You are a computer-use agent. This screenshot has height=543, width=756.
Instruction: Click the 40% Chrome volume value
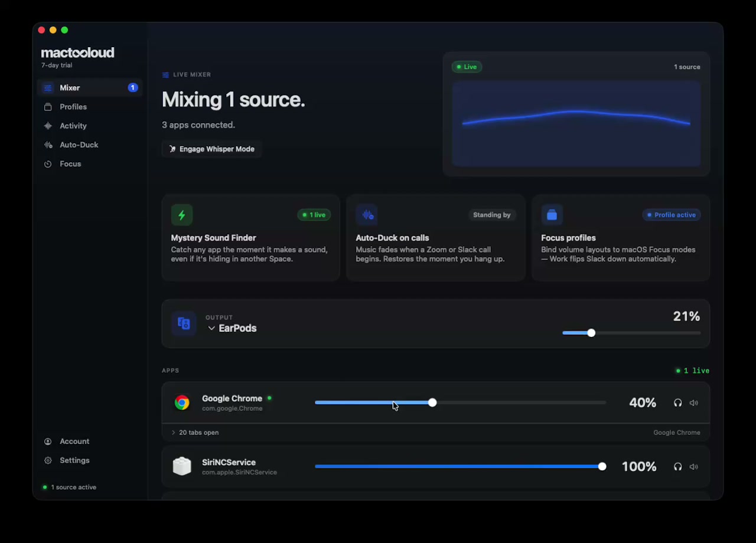click(643, 403)
